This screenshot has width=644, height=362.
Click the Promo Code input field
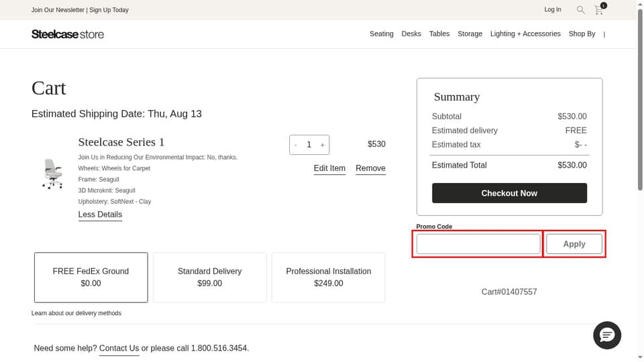(478, 244)
